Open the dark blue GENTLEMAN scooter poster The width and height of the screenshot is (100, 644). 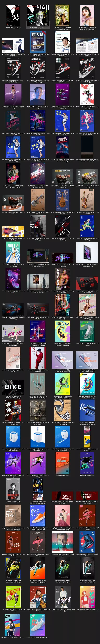click(x=38, y=331)
